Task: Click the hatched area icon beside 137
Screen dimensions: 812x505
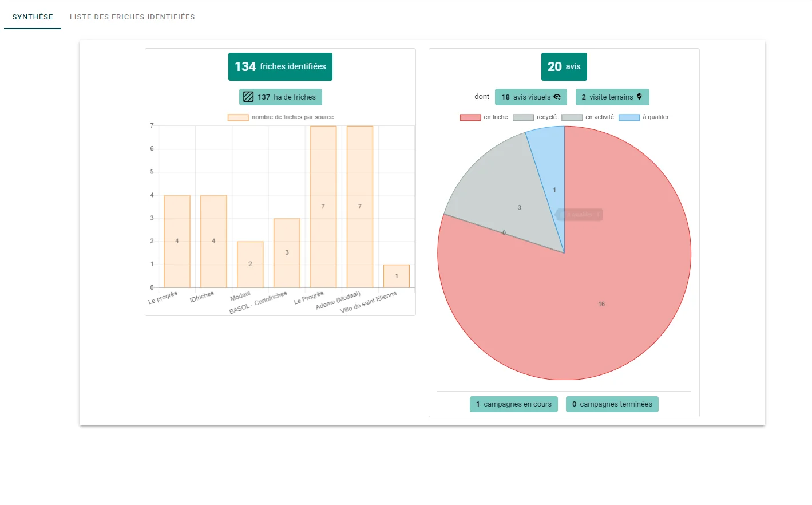Action: [x=248, y=97]
